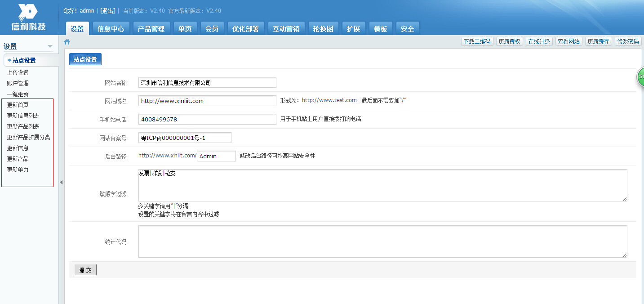Click the 下载二维码 button
The width and height of the screenshot is (644, 304).
pos(477,41)
